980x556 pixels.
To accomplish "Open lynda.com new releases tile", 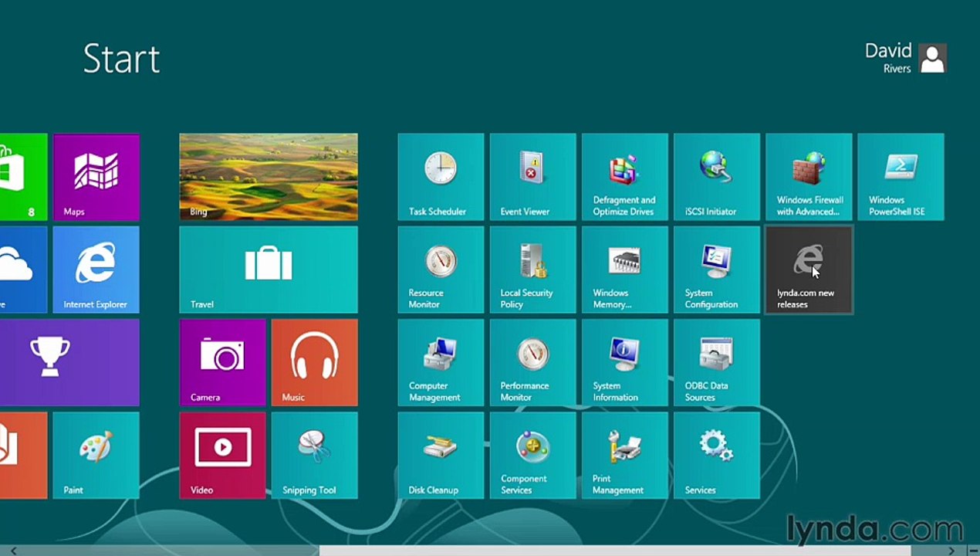I will pyautogui.click(x=809, y=270).
